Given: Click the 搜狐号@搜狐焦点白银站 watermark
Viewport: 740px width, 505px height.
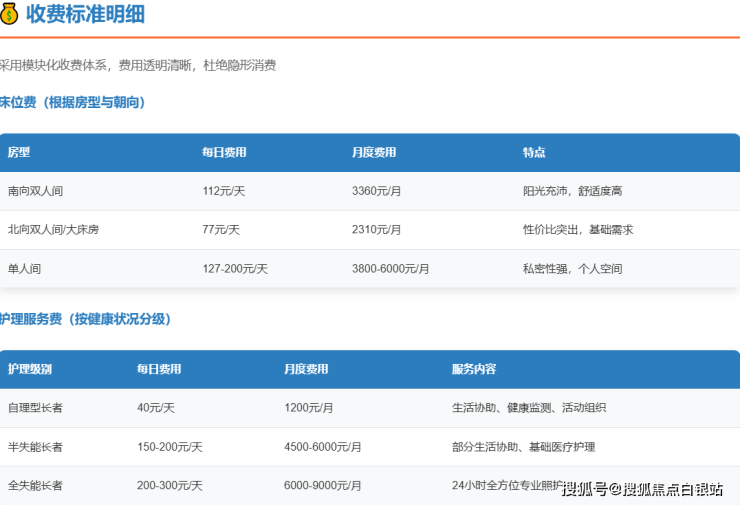Looking at the screenshot, I should [642, 489].
